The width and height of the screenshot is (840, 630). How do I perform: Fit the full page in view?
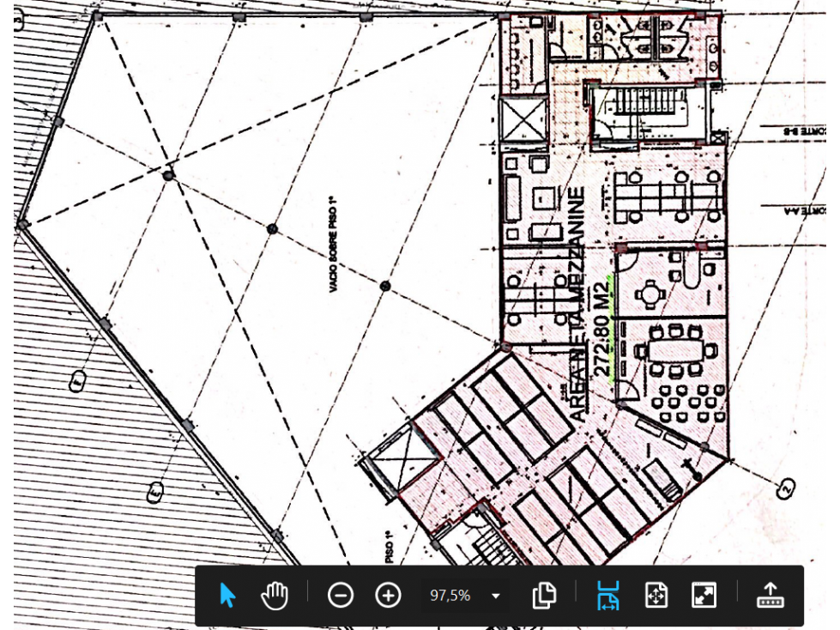pyautogui.click(x=656, y=595)
